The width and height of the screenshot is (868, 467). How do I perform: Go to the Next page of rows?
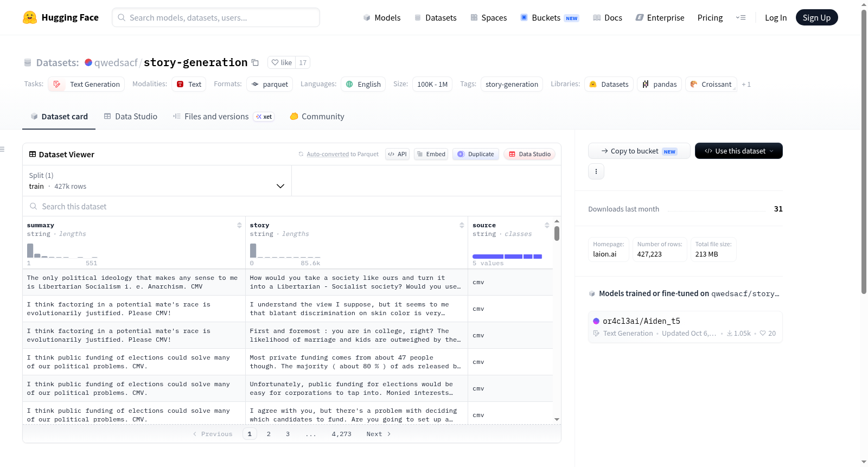pyautogui.click(x=378, y=434)
